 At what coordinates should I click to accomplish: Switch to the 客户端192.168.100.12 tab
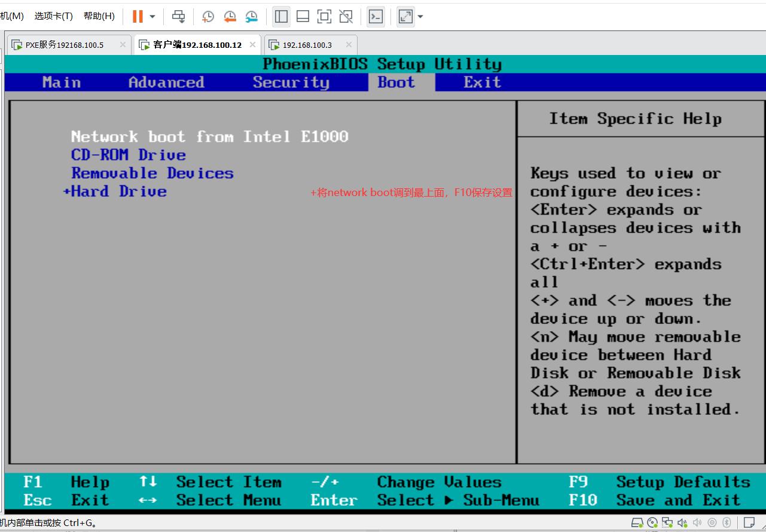(197, 45)
